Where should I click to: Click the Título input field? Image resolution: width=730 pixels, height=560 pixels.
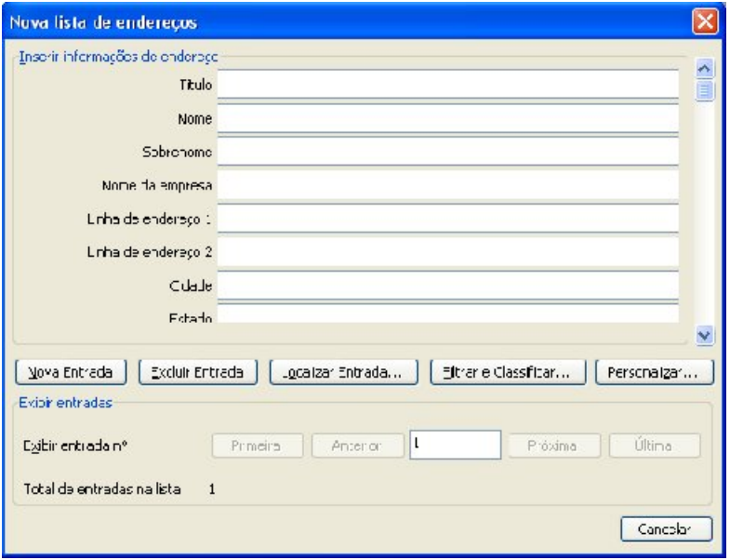click(x=448, y=85)
